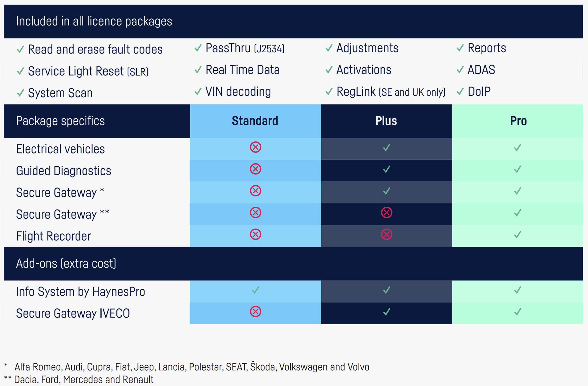The height and width of the screenshot is (386, 588).
Task: Click the Secure Gateway IVECO row label
Action: (x=73, y=314)
